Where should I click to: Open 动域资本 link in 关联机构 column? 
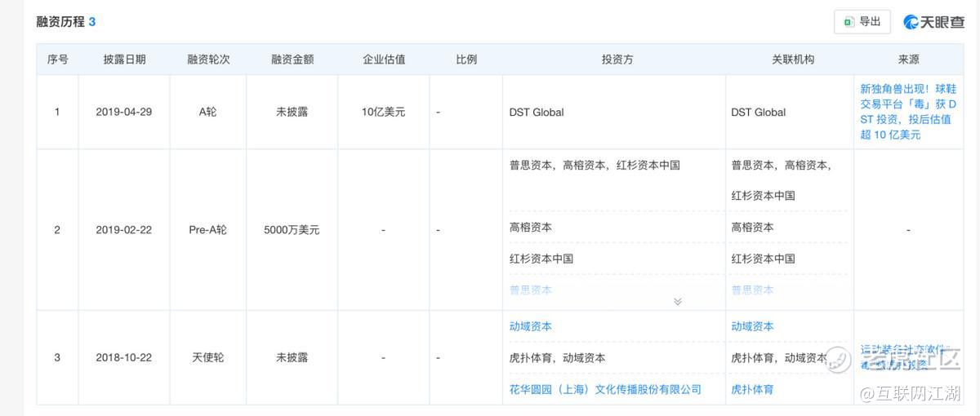coord(752,326)
